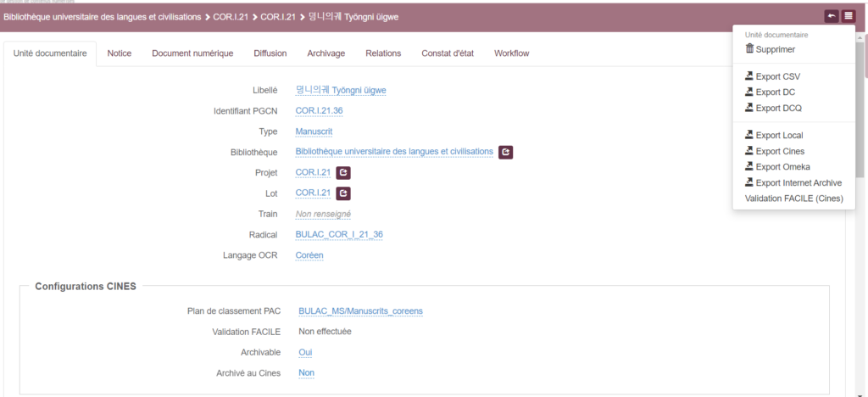The image size is (868, 397).
Task: Click the library name breadcrumb in header
Action: [103, 17]
